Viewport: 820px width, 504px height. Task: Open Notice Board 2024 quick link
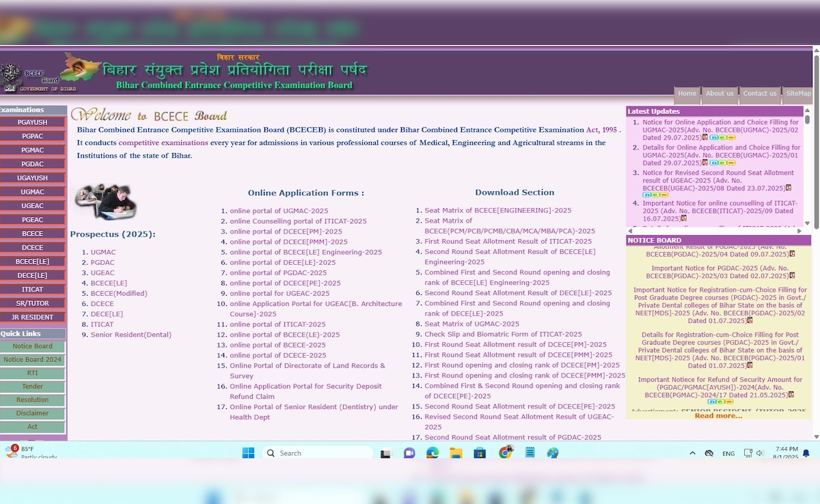[33, 360]
